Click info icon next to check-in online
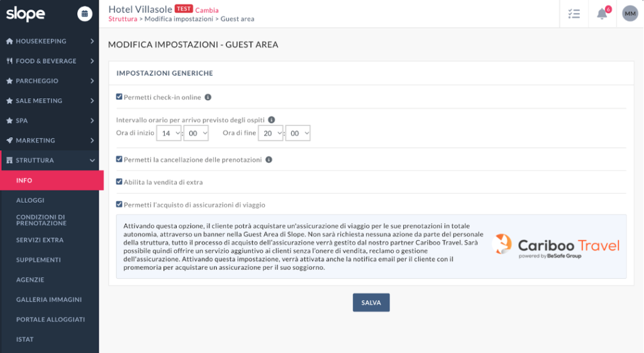This screenshot has width=644, height=353. pos(208,98)
